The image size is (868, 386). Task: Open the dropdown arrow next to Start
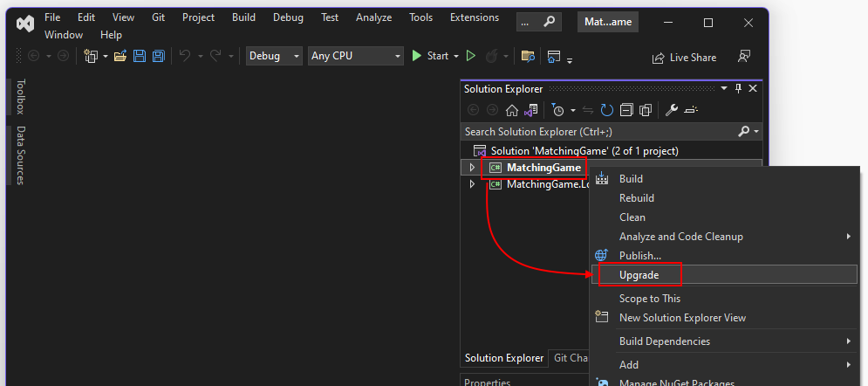[x=456, y=57]
